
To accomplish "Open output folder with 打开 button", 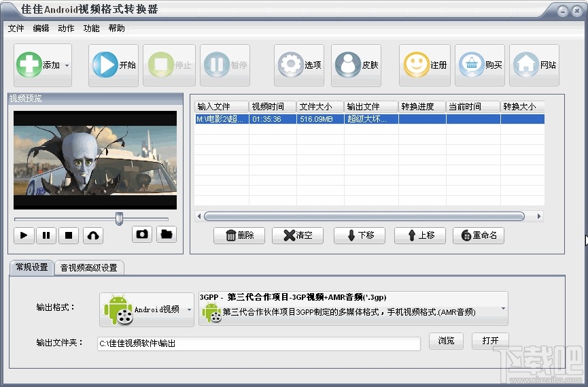I will coord(491,341).
